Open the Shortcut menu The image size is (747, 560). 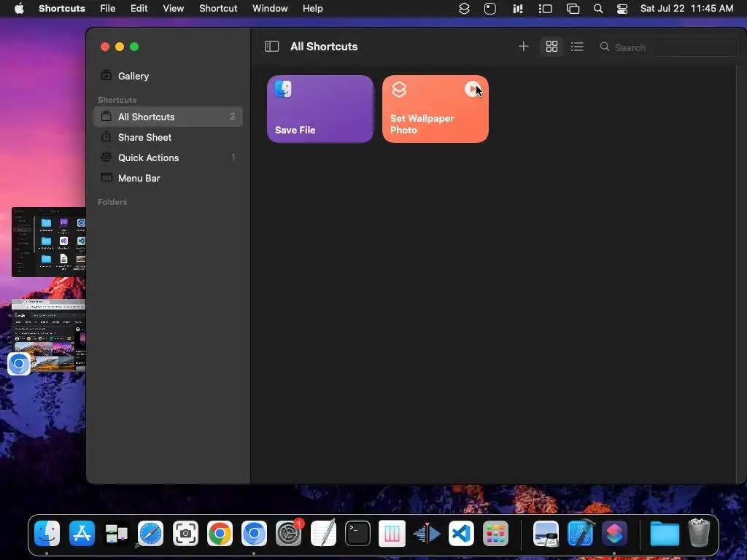pos(218,8)
